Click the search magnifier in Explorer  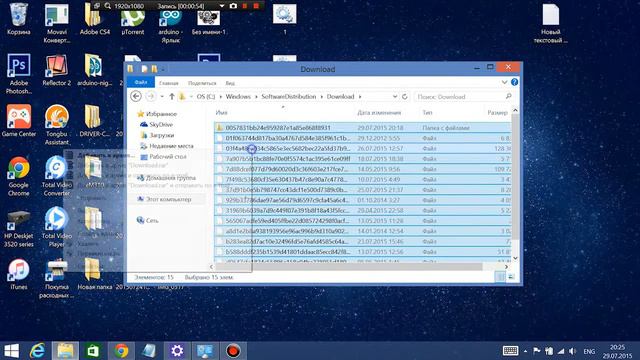509,96
